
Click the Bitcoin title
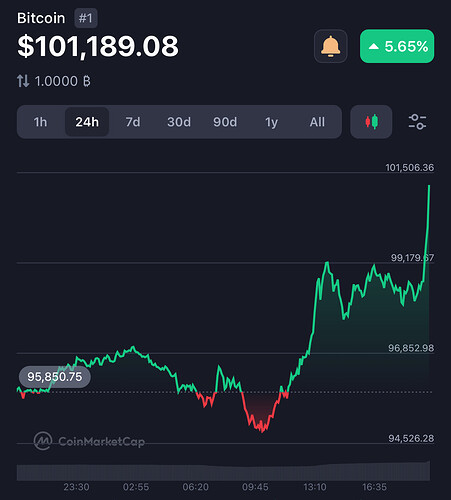point(41,18)
